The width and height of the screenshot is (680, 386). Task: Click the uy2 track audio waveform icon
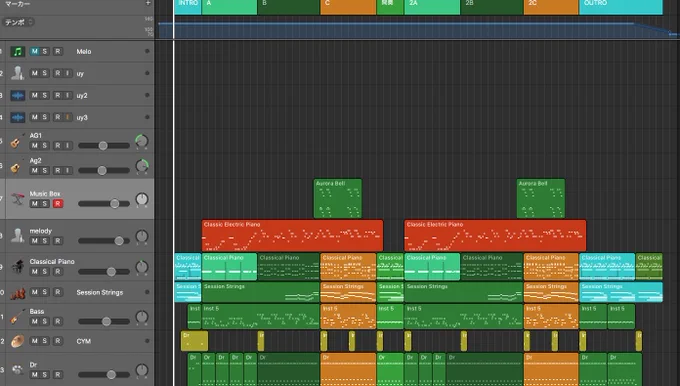tap(17, 95)
